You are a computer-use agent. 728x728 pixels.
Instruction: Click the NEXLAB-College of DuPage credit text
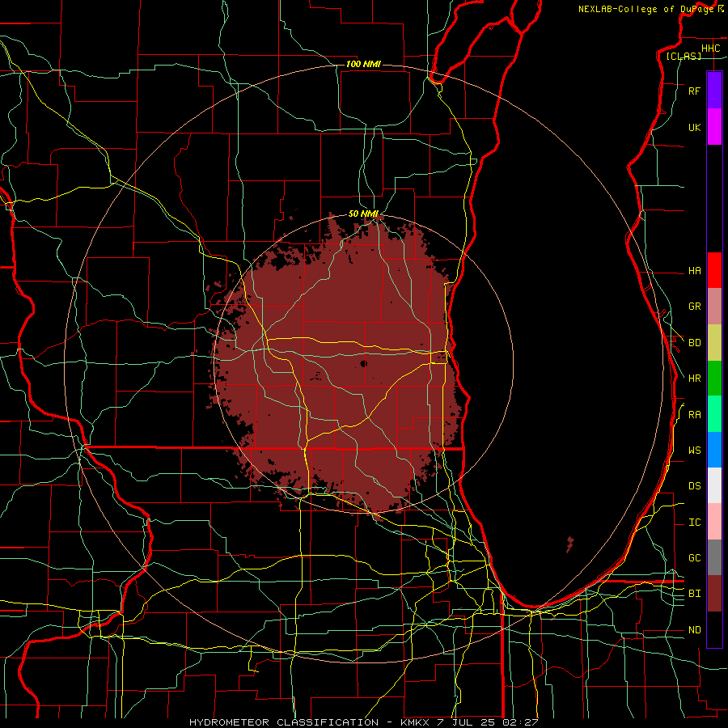pyautogui.click(x=645, y=9)
